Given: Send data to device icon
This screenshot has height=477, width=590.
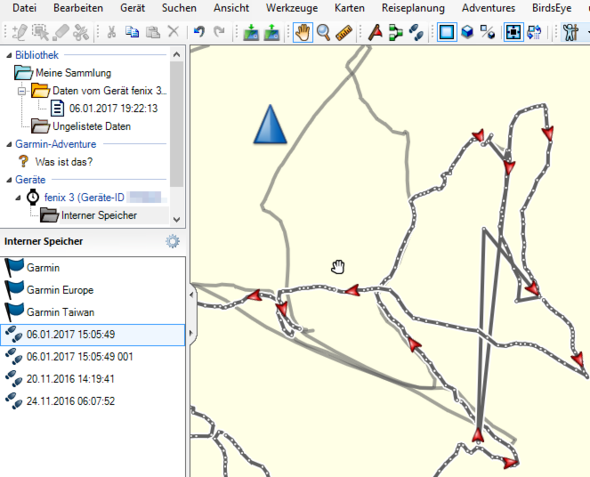Looking at the screenshot, I should pyautogui.click(x=251, y=32).
